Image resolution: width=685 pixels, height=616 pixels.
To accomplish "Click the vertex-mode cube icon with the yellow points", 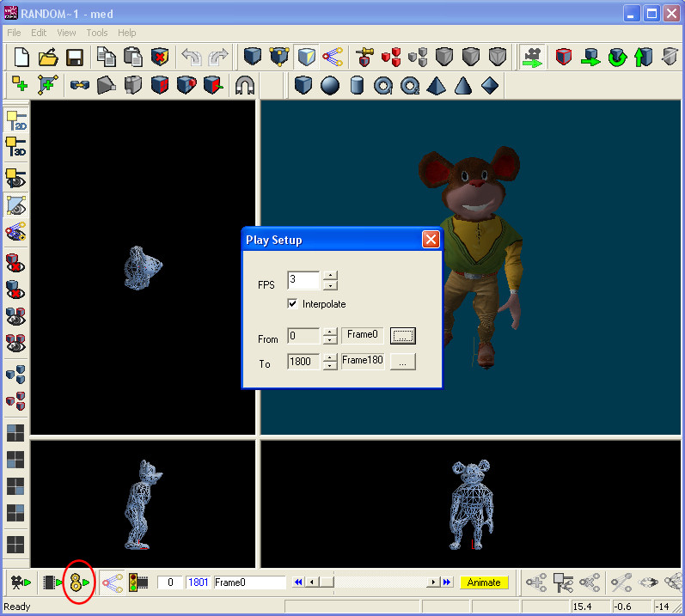I will point(279,58).
